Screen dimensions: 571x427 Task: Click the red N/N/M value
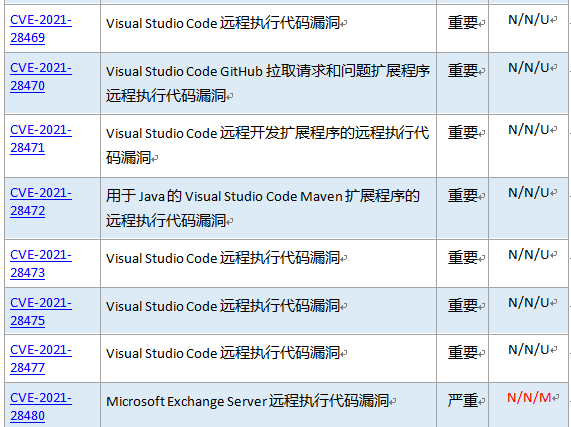point(529,398)
